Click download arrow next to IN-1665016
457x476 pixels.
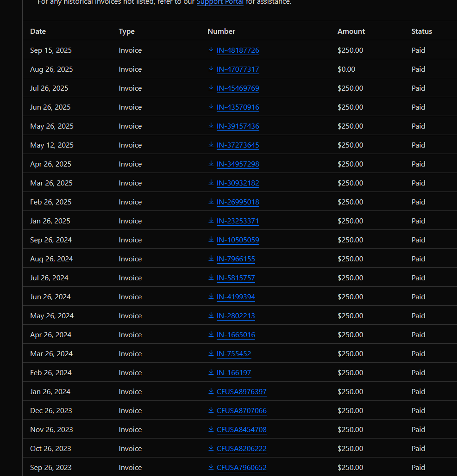coord(211,334)
